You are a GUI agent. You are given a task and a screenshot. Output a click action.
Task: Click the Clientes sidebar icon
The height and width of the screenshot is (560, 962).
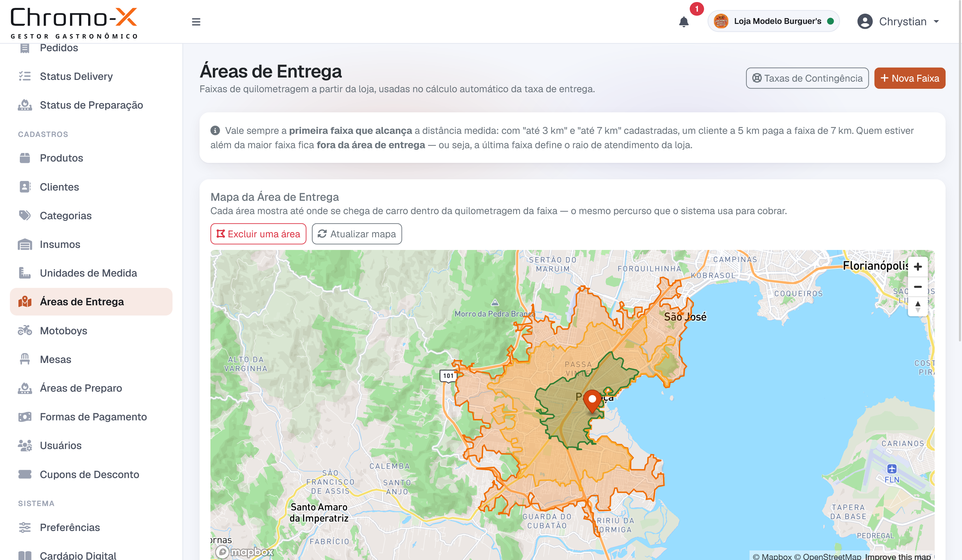(25, 187)
